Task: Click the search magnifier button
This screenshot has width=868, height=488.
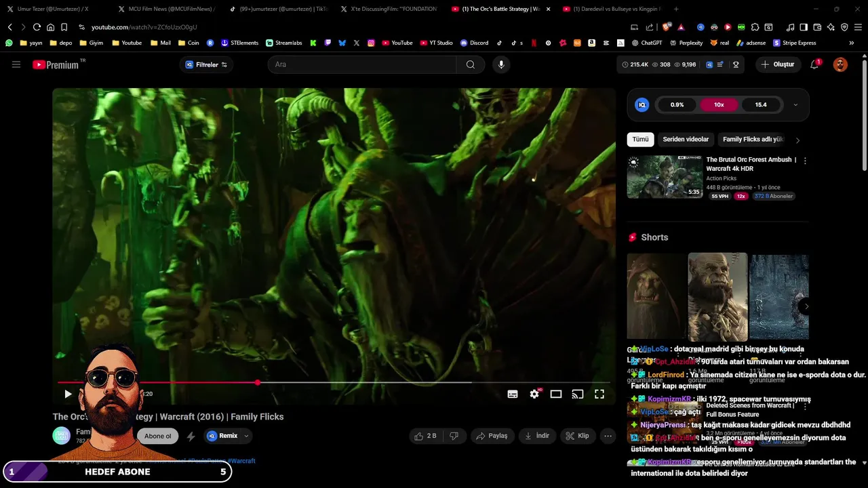Action: tap(471, 64)
